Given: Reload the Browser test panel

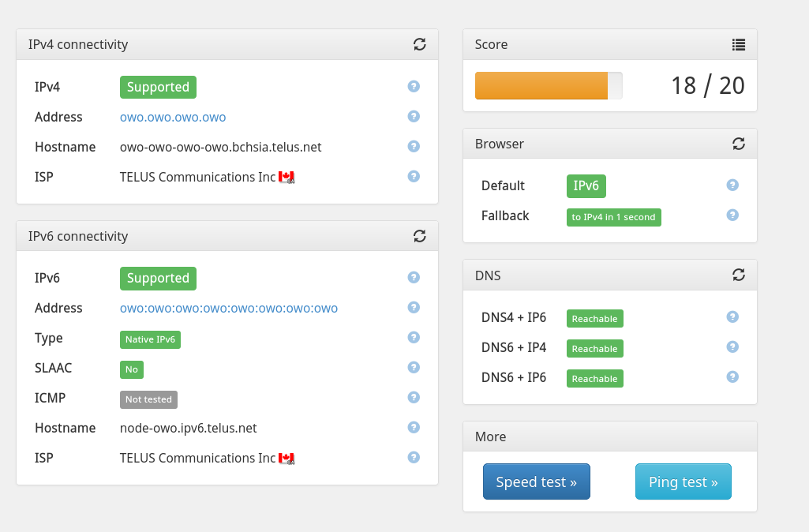Looking at the screenshot, I should (738, 144).
